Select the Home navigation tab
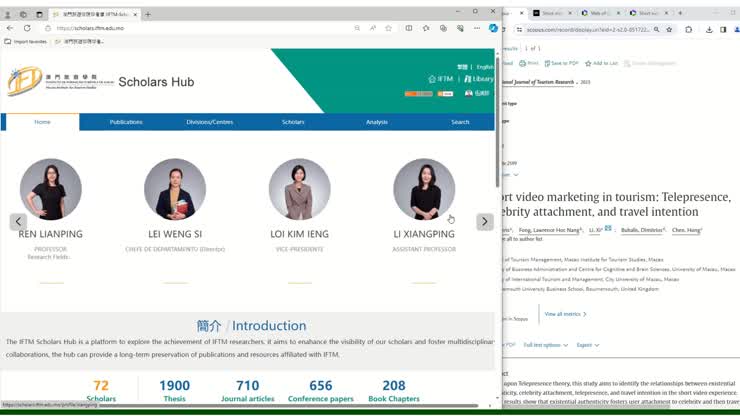The width and height of the screenshot is (740, 416). click(x=42, y=122)
